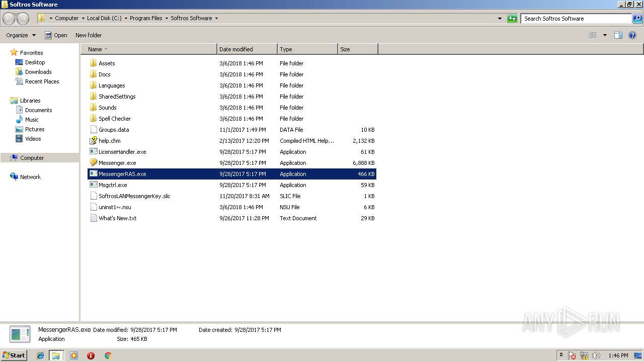Screen dimensions: 644x362
Task: Click the Local Disk (C:) breadcrumb
Action: pos(104,19)
